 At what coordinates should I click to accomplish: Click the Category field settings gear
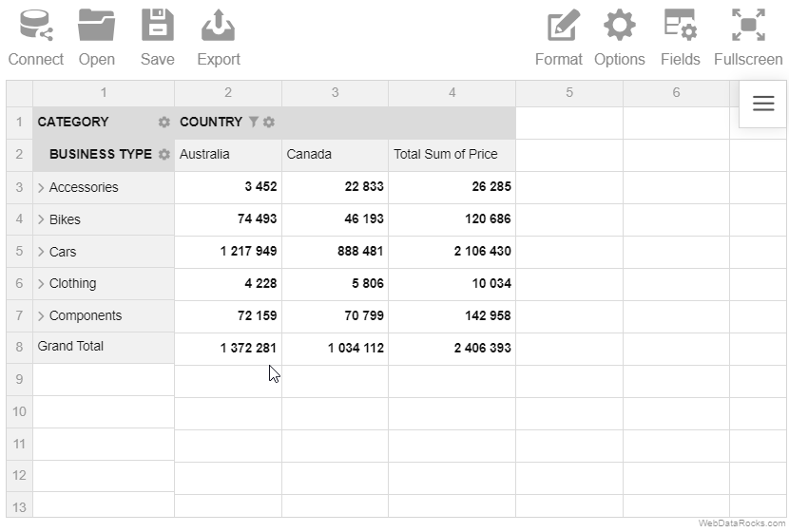[x=164, y=123]
